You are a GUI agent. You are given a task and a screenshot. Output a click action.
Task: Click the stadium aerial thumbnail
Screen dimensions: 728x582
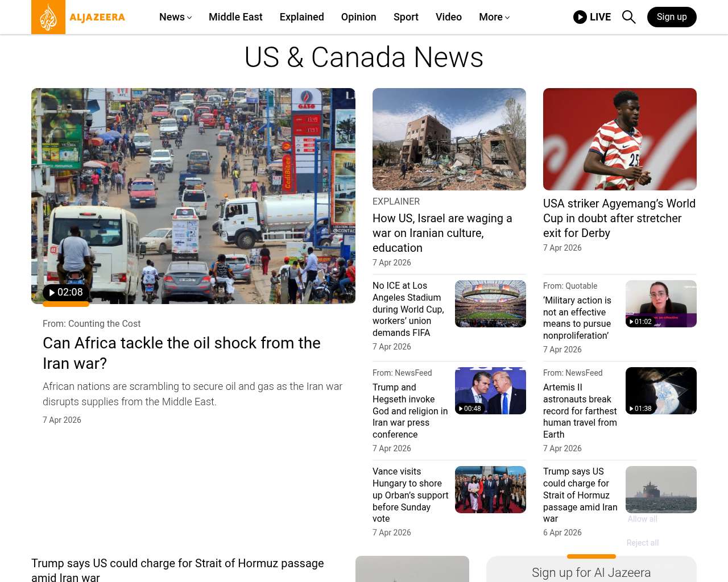(490, 304)
